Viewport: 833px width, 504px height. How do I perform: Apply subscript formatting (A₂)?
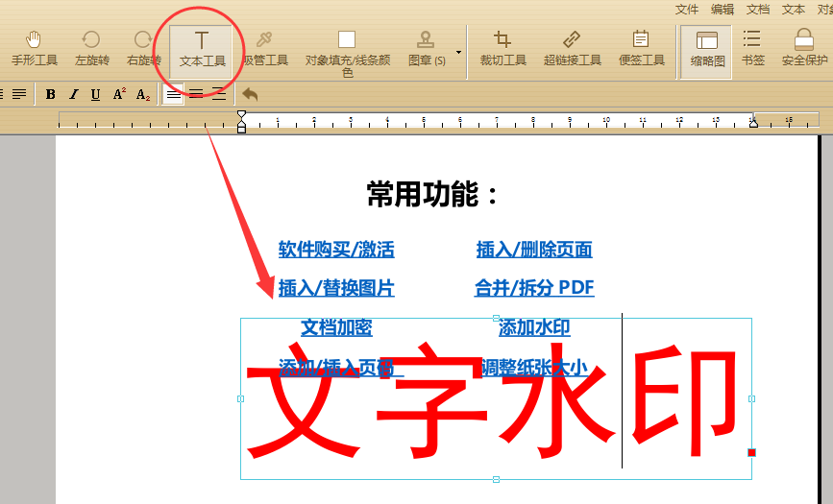click(x=143, y=94)
